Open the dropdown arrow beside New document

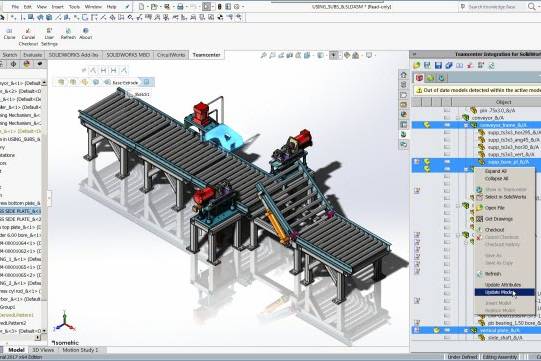(x=148, y=7)
